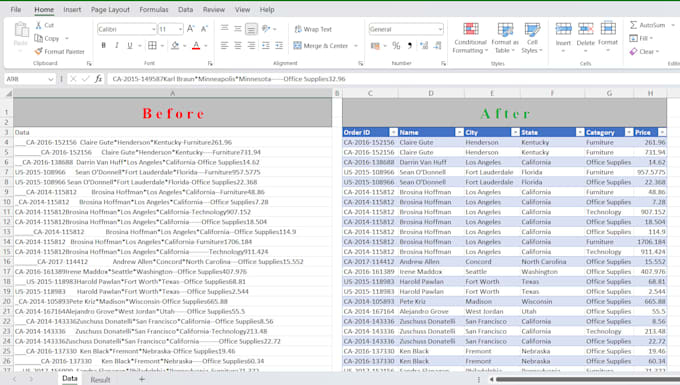Image resolution: width=680 pixels, height=385 pixels.
Task: Expand the Name Box dropdown
Action: tap(50, 79)
